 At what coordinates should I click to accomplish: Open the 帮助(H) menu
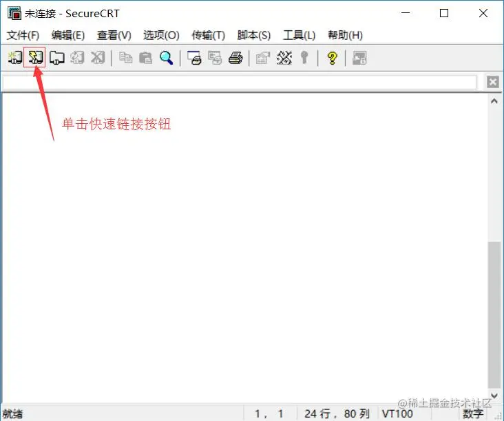[345, 35]
